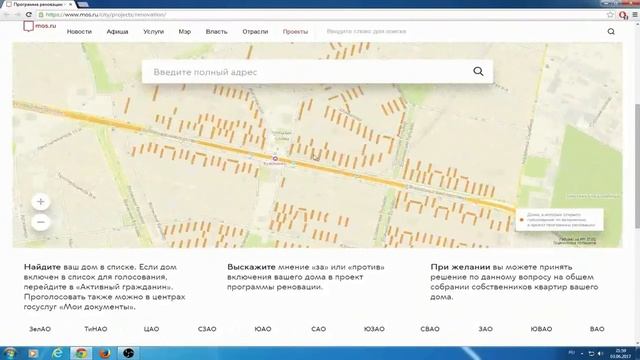Click the browser address bar URL
This screenshot has height=360, width=640.
(x=106, y=15)
